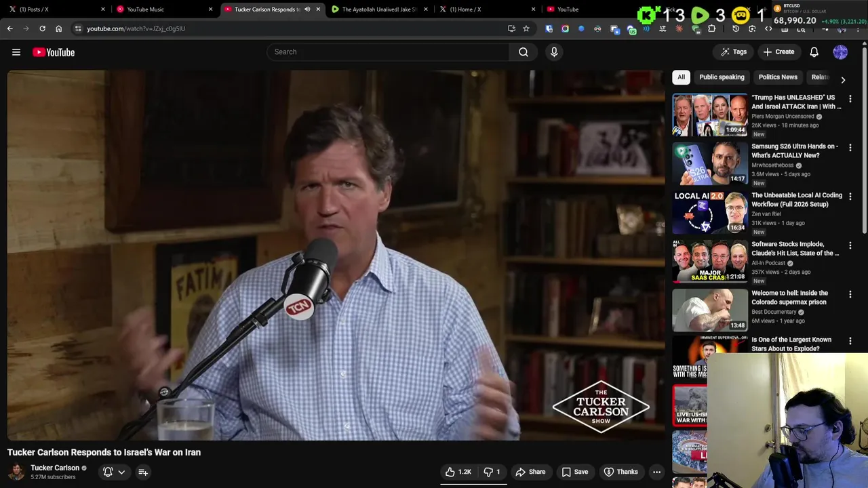Select the All filter chip

[681, 77]
